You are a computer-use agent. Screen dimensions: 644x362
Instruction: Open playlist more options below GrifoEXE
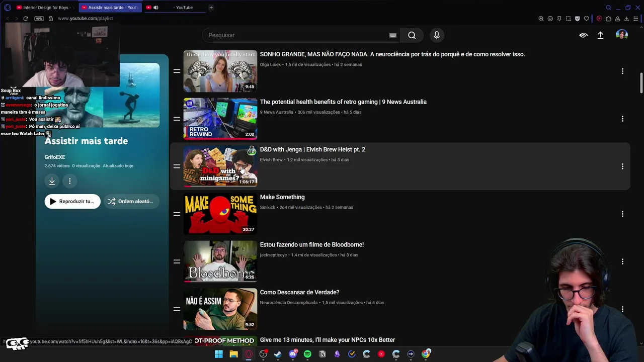[x=69, y=181]
